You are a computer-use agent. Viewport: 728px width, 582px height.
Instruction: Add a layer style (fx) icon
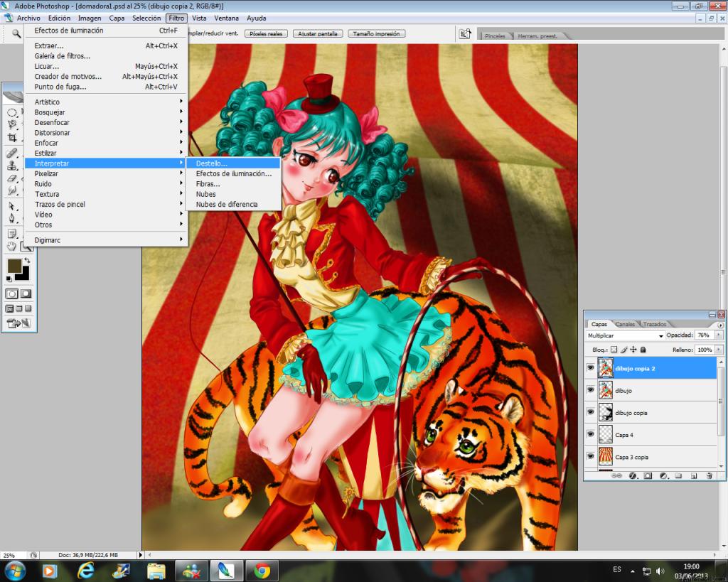click(632, 475)
